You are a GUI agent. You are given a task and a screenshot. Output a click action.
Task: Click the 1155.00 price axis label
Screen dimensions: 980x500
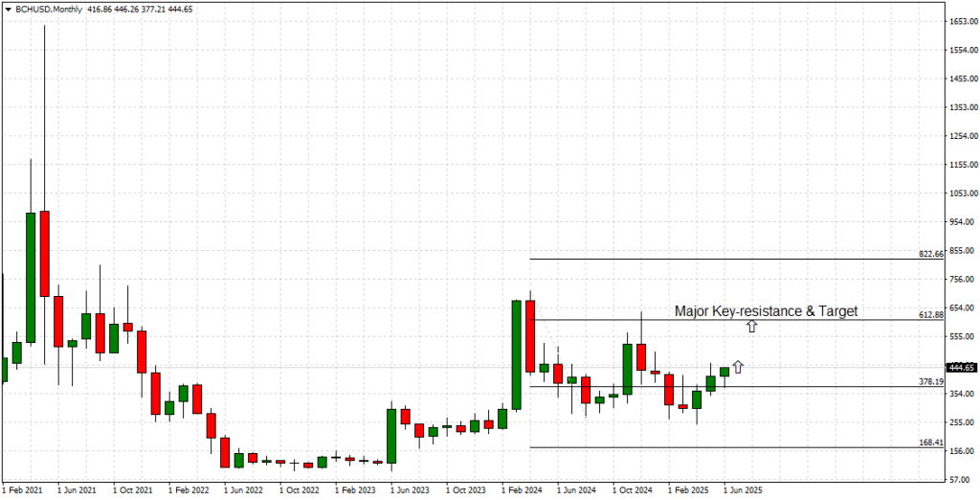(x=963, y=165)
